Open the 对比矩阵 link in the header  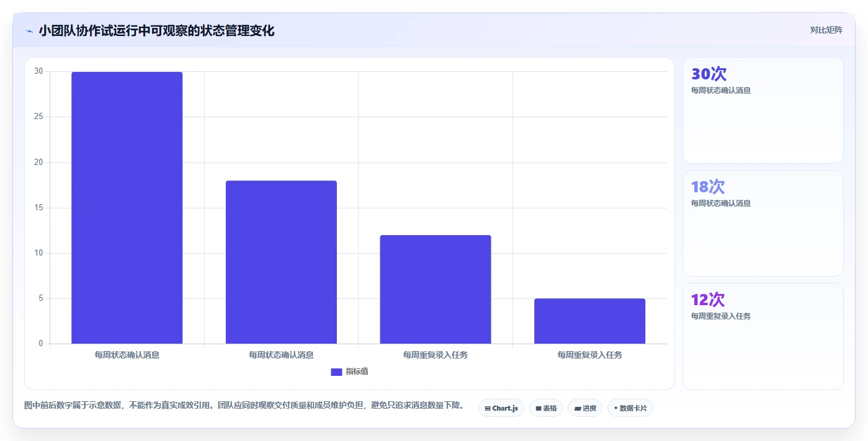coord(826,30)
